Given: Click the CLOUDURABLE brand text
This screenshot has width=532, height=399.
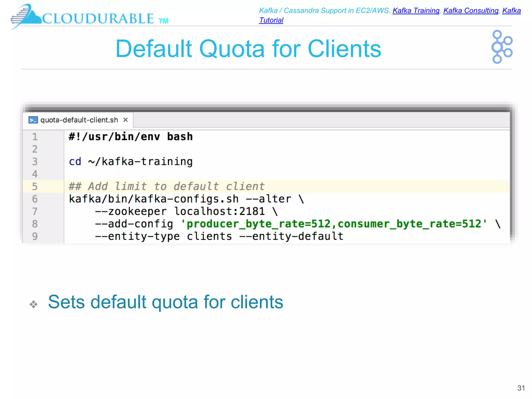Looking at the screenshot, I should pos(98,19).
